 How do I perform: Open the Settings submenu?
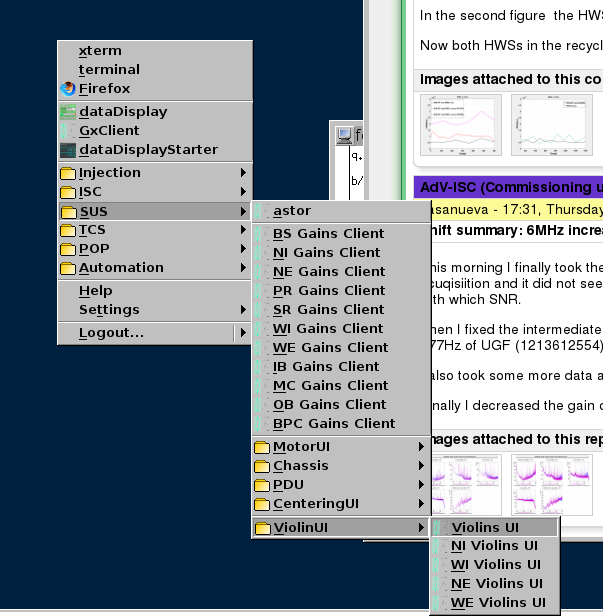[x=109, y=310]
